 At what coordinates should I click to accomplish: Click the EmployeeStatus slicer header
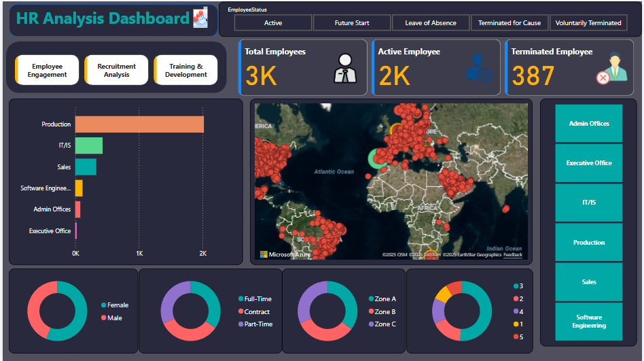tap(247, 10)
